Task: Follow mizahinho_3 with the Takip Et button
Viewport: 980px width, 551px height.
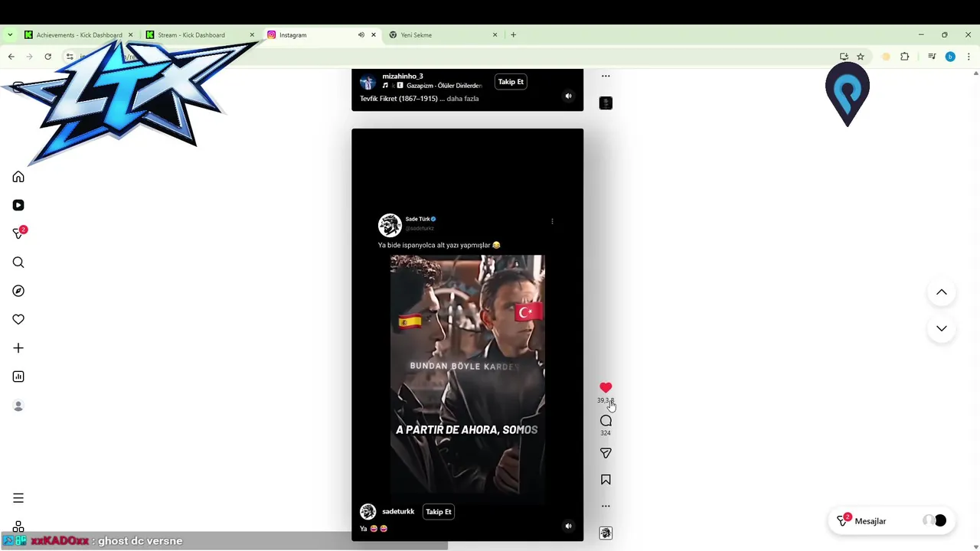Action: [511, 82]
